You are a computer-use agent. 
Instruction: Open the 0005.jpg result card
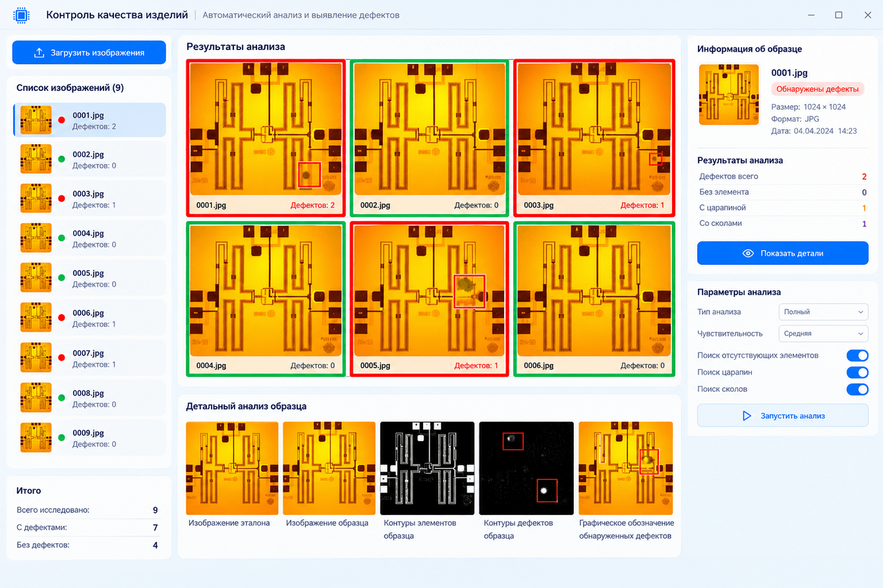tap(430, 299)
